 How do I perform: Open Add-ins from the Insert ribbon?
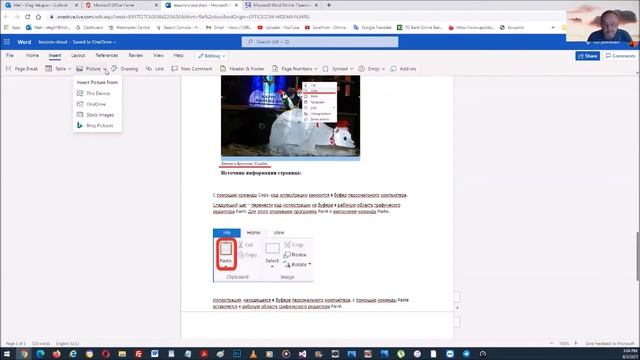click(x=403, y=69)
